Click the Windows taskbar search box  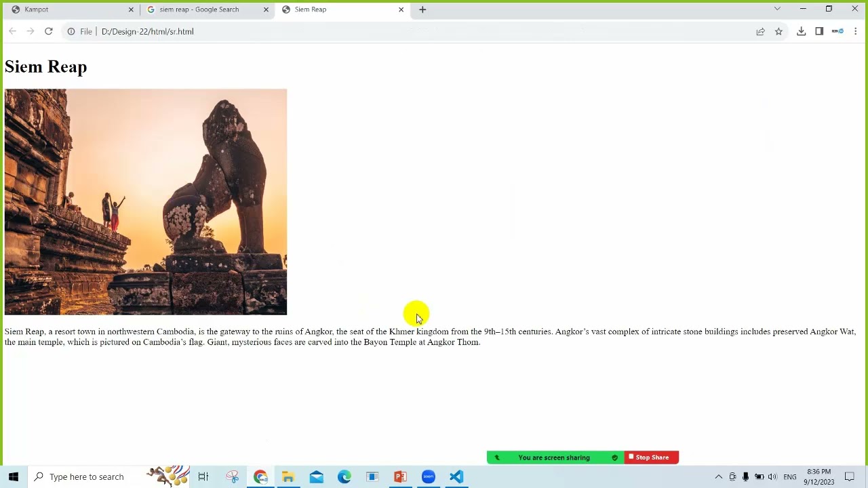click(108, 476)
